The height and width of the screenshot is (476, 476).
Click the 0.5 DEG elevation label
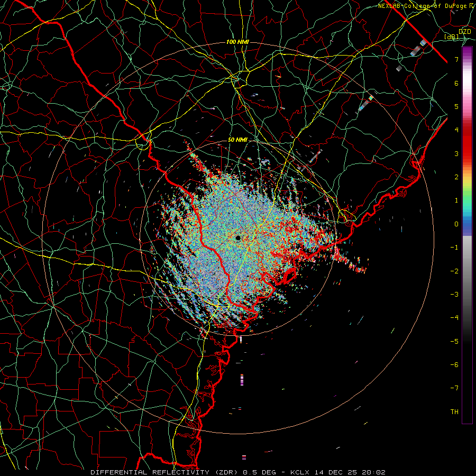click(x=260, y=472)
